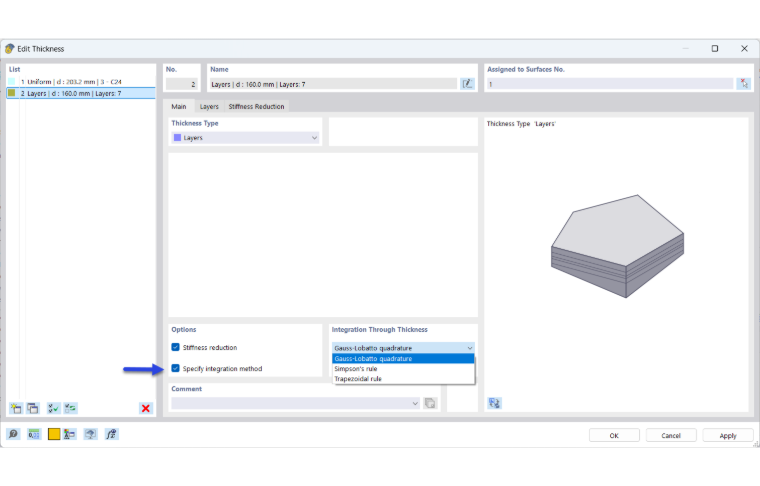Viewport: 760px width, 486px height.
Task: Click the Cancel button
Action: click(x=671, y=435)
